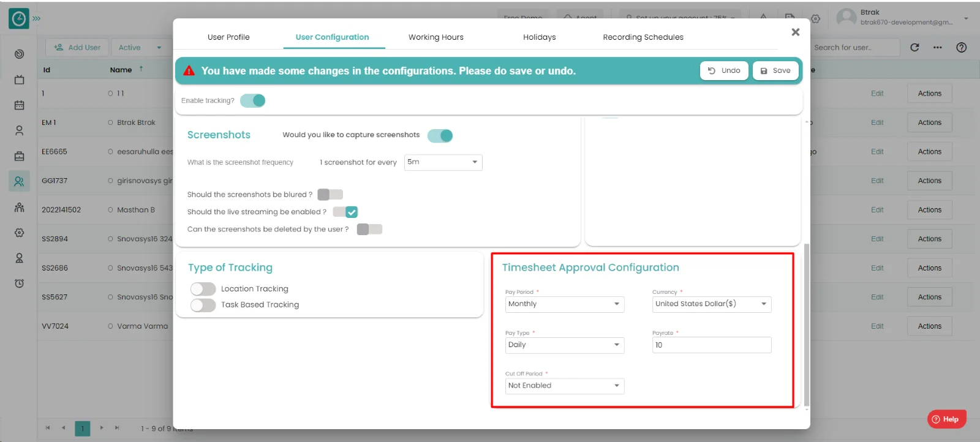Click the red Help button
Screen dimensions: 980x442
coord(946,419)
